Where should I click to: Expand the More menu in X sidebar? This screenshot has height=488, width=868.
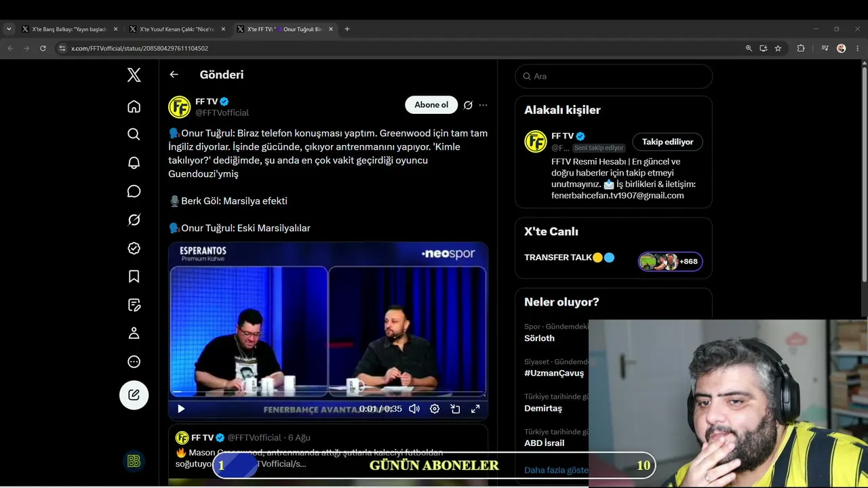(x=134, y=362)
